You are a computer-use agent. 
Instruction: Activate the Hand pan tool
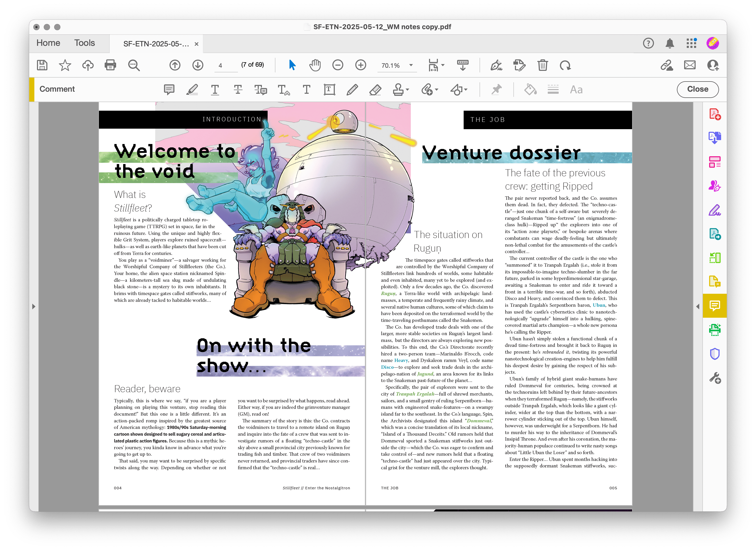coord(315,65)
